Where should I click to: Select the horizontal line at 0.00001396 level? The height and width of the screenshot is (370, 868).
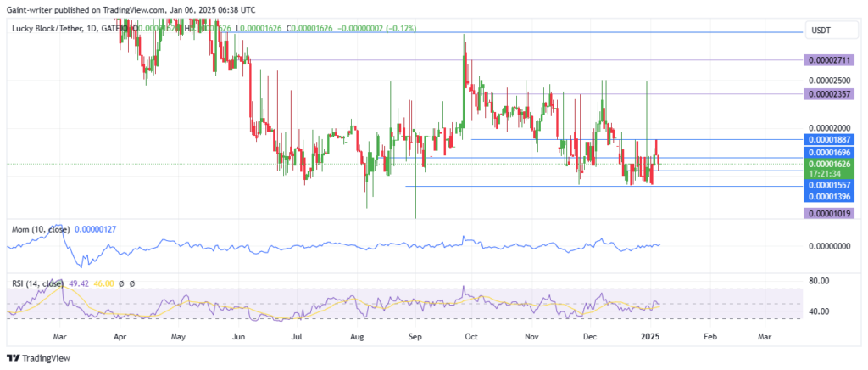[x=604, y=186]
